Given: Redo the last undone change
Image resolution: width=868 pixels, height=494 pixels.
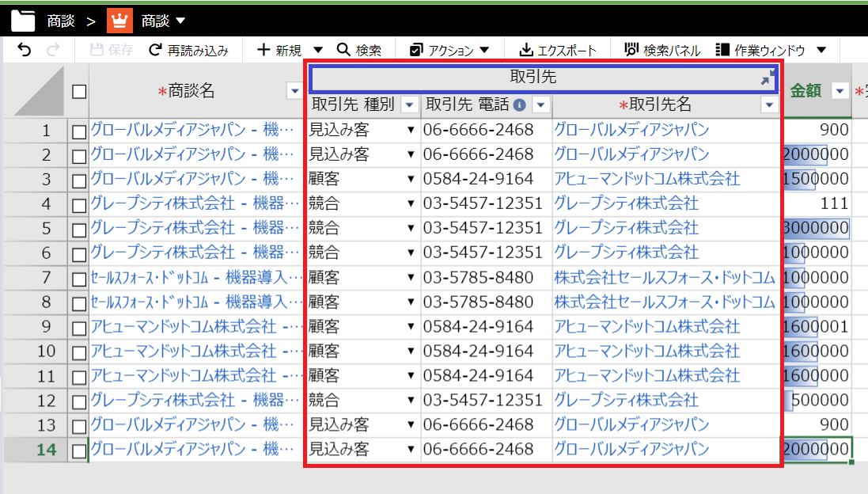Looking at the screenshot, I should pos(53,50).
